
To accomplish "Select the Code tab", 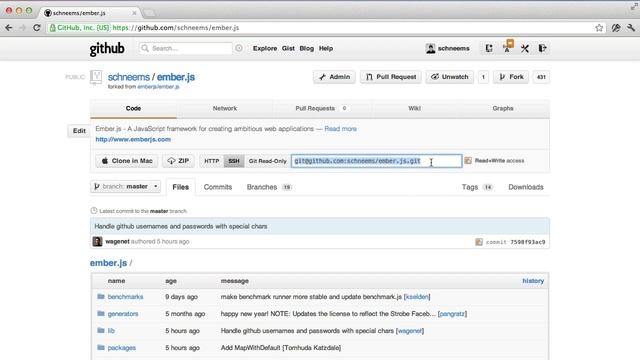I will click(133, 108).
